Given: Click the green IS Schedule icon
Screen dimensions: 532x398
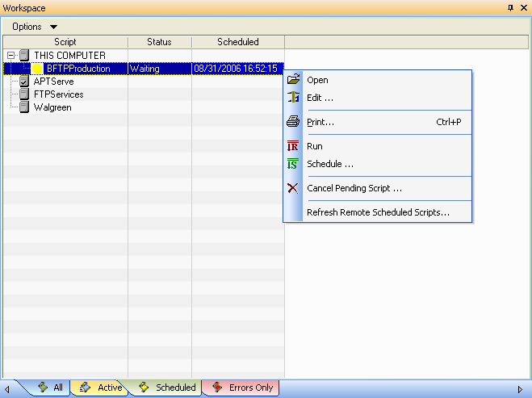Looking at the screenshot, I should [x=293, y=164].
